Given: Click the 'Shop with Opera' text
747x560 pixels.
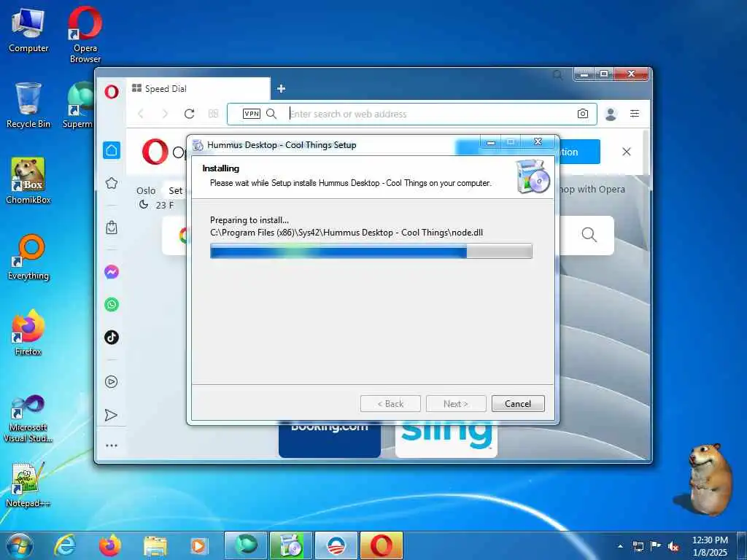Looking at the screenshot, I should 591,189.
